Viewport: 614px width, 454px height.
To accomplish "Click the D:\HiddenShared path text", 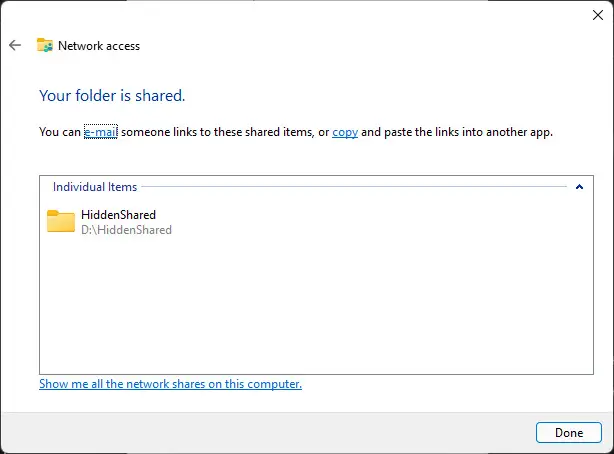I will click(126, 230).
